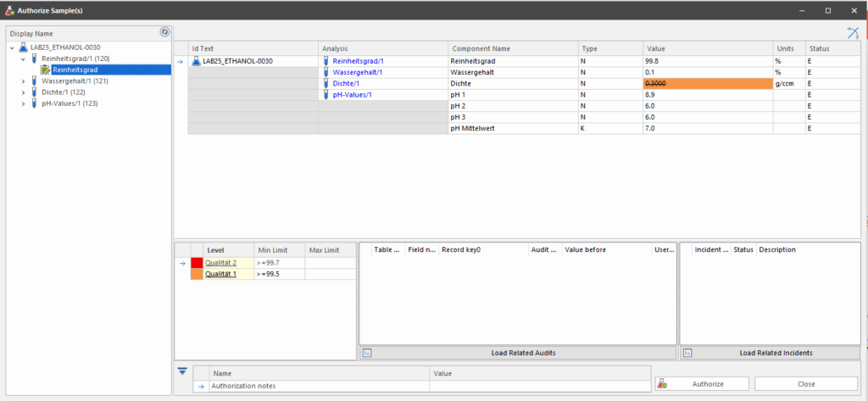Open the Qualität 2 level link
Screen dimensions: 868x402
[221, 263]
